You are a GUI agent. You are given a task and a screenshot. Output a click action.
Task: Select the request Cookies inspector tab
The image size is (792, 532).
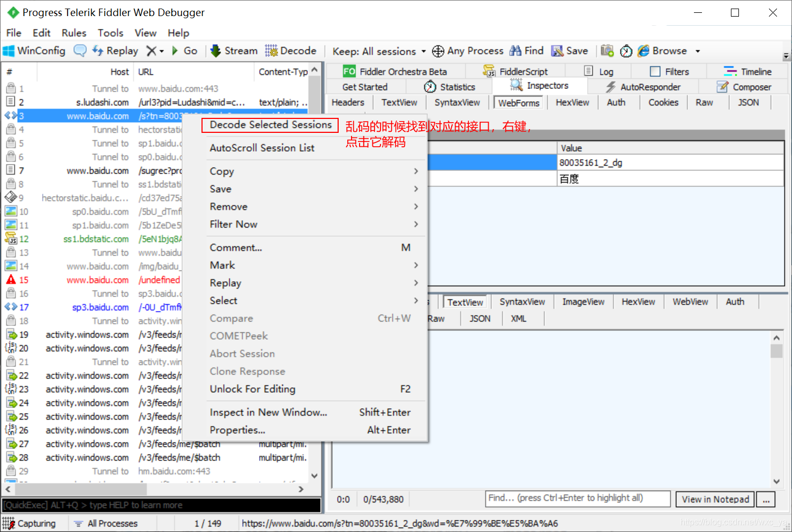pos(663,102)
